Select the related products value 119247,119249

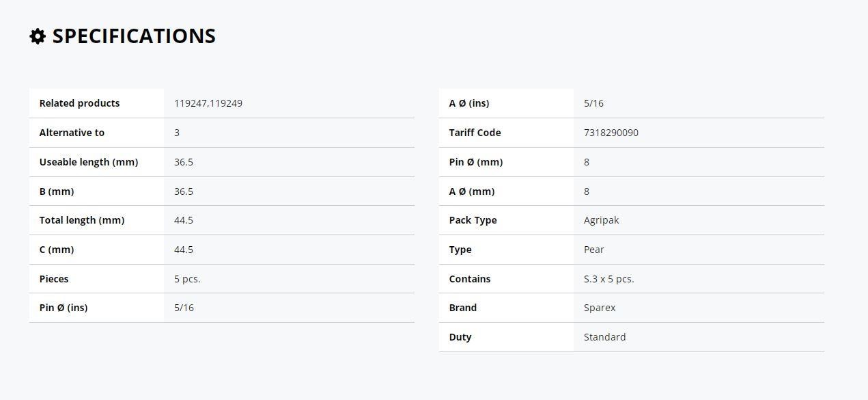tap(208, 103)
